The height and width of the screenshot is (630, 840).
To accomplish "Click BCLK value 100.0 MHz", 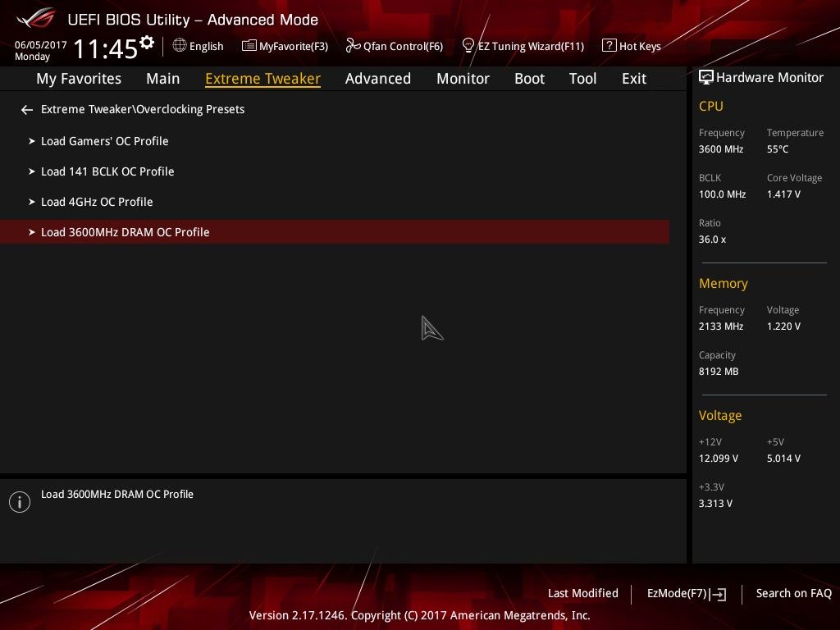I will (x=722, y=194).
